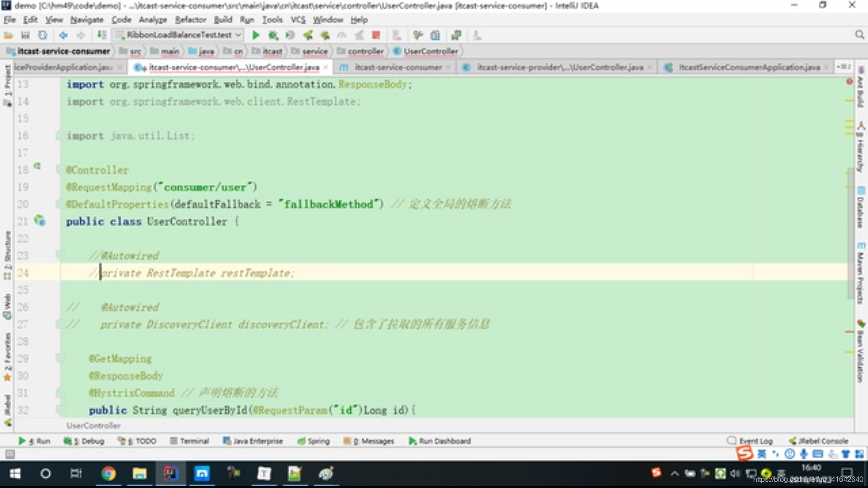Select java folder breadcrumb
Image resolution: width=868 pixels, height=488 pixels.
201,51
